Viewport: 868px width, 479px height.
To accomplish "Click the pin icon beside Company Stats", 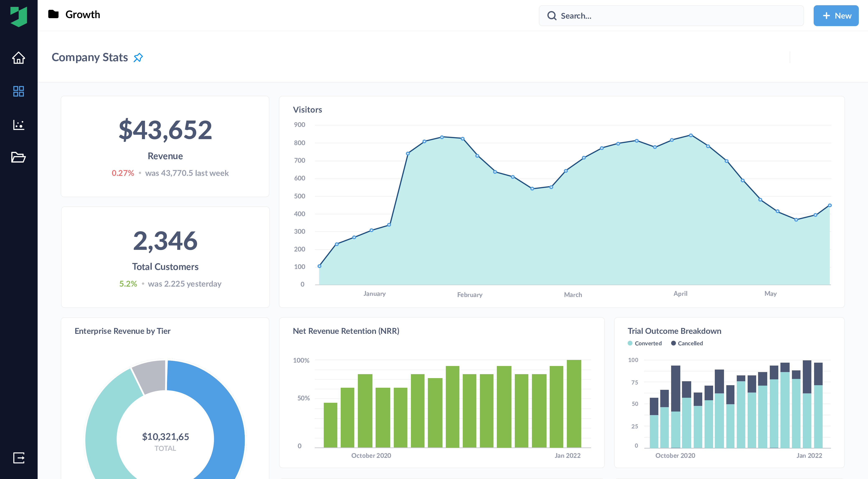I will coord(138,58).
